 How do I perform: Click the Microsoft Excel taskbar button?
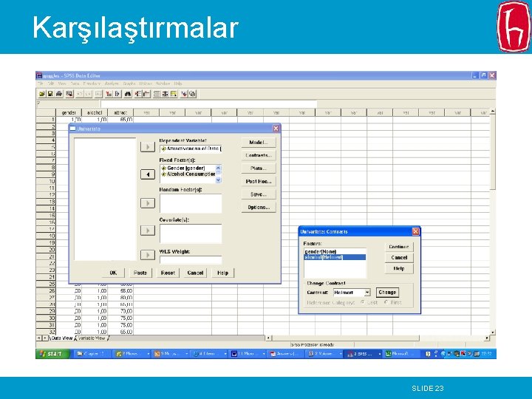(400, 354)
